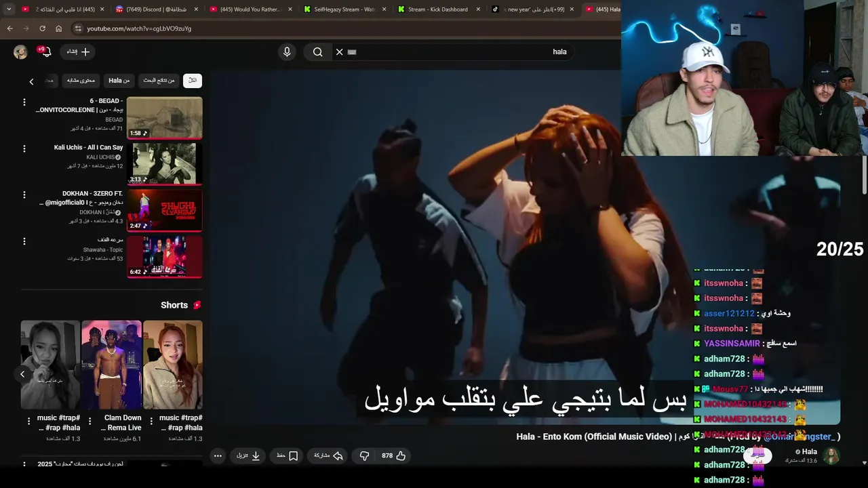The image size is (868, 488).
Task: Select the From search results chip
Action: pyautogui.click(x=159, y=81)
